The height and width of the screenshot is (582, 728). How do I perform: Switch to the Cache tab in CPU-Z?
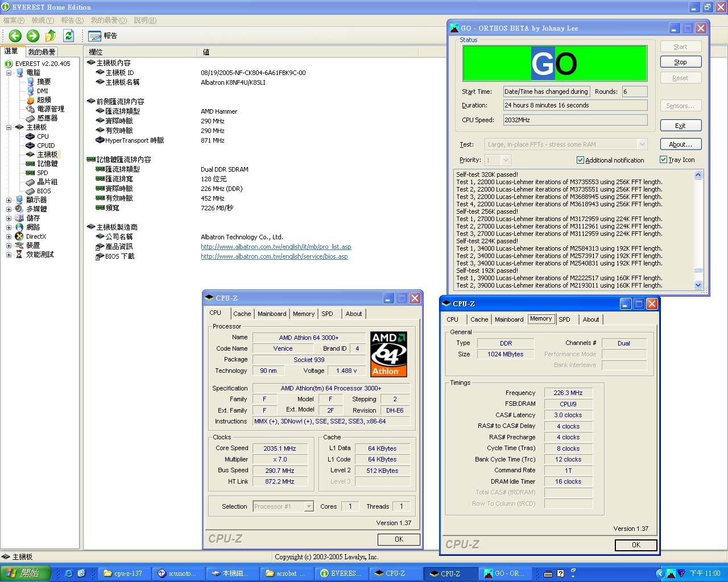pyautogui.click(x=242, y=314)
